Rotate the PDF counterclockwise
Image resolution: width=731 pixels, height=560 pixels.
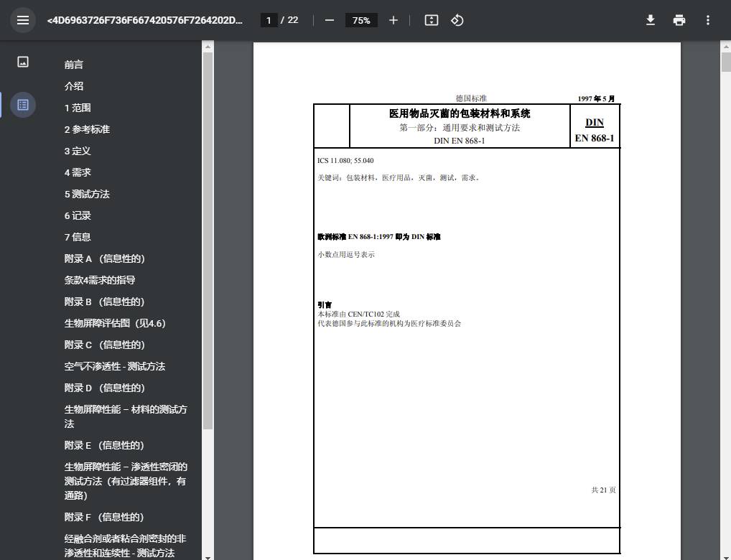457,20
